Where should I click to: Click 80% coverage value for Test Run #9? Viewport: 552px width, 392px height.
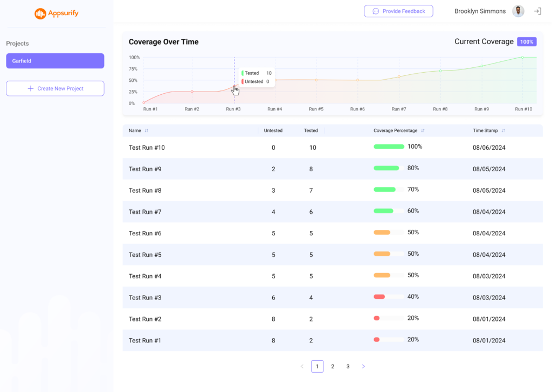coord(413,168)
